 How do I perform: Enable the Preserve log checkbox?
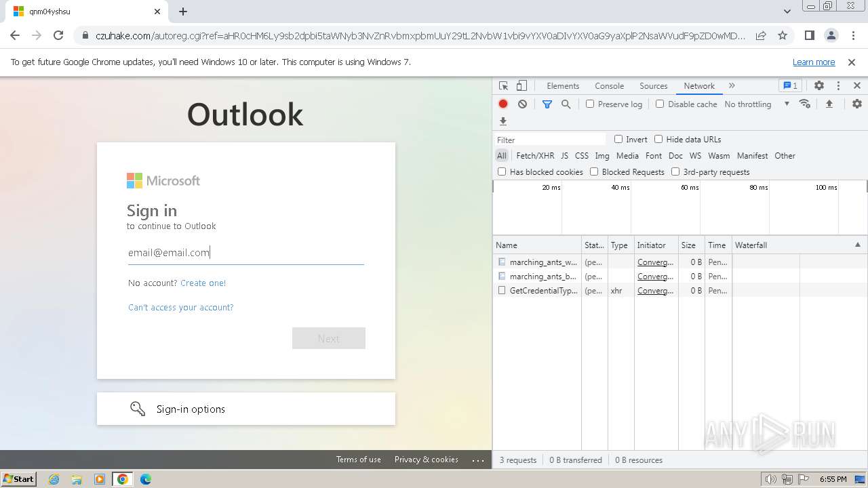tap(590, 104)
